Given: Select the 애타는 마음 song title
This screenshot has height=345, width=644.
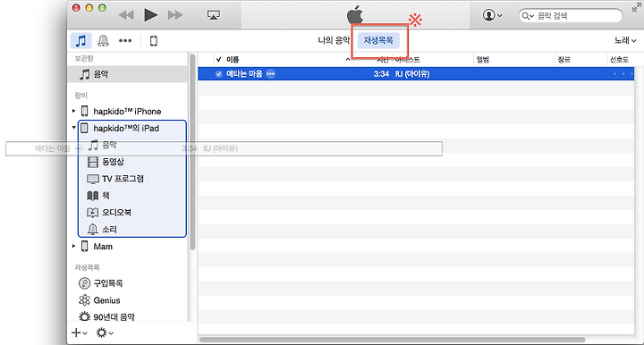Looking at the screenshot, I should 244,74.
